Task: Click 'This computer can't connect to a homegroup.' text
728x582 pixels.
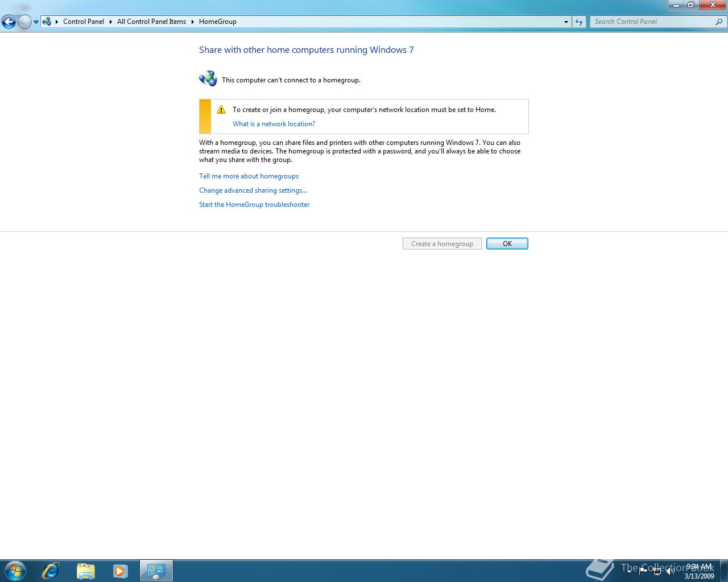Action: 291,80
